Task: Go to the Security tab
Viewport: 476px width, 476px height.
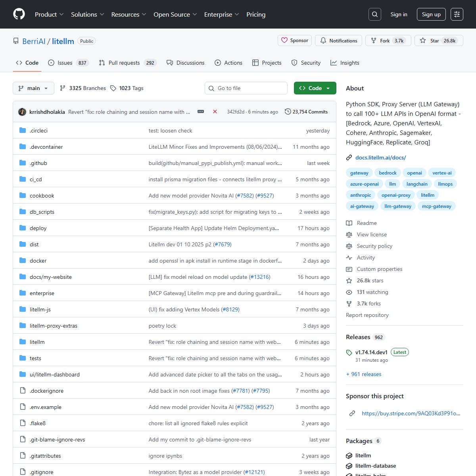Action: pos(306,63)
